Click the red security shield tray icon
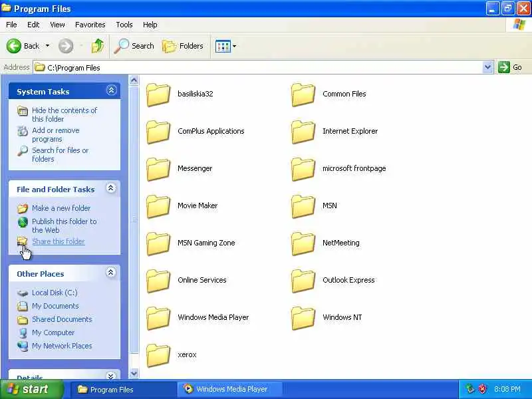The width and height of the screenshot is (532, 399). point(482,389)
